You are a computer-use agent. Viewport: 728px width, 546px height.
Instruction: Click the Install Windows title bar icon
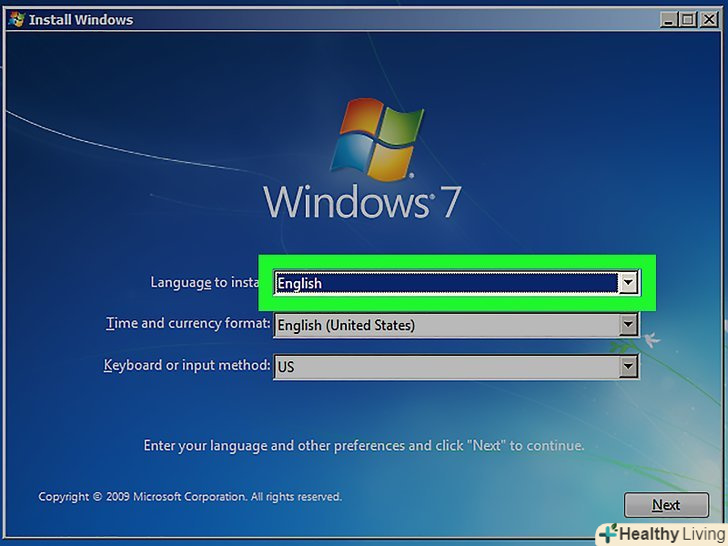click(x=17, y=20)
